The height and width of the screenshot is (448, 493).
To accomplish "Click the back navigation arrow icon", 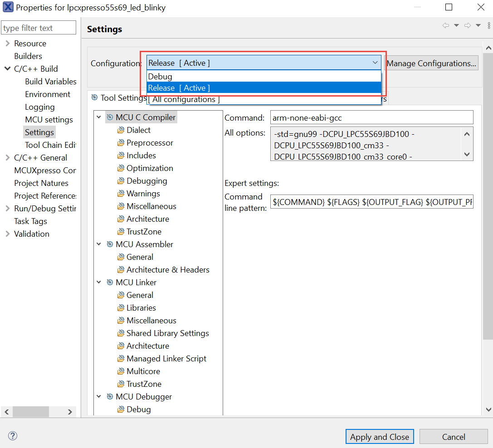I will tap(446, 26).
